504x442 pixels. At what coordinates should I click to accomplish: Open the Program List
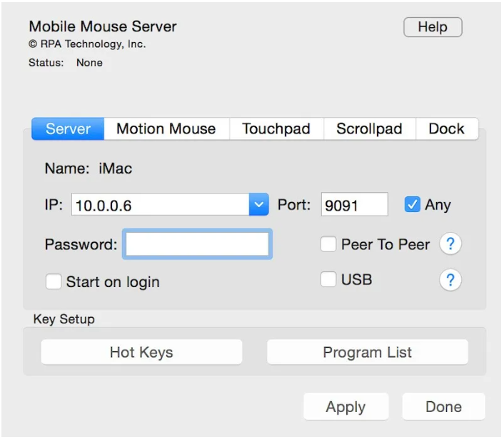(x=368, y=352)
